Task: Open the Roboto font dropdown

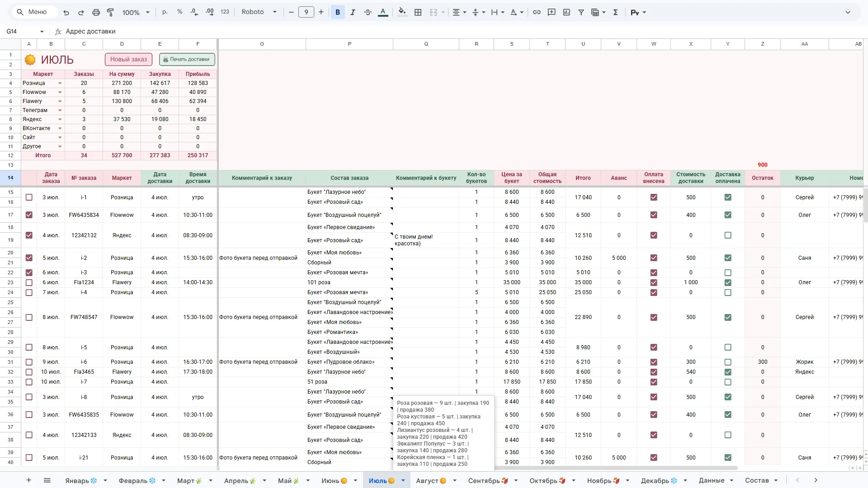Action: (x=259, y=12)
